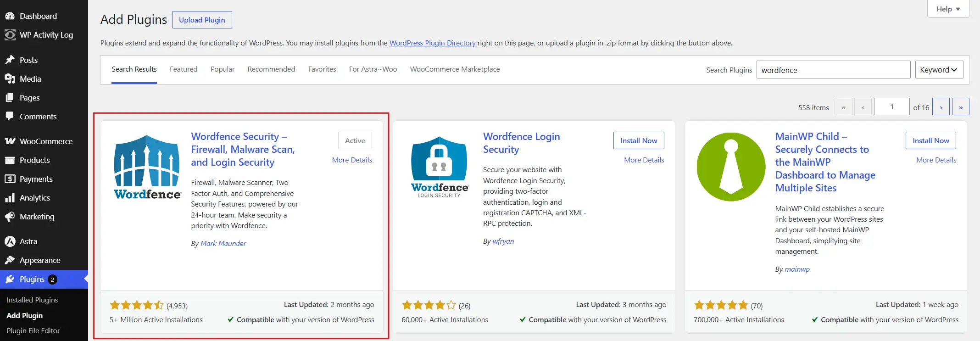Click the Appearance paintbrush icon
Viewport: 980px width, 341px height.
click(10, 260)
